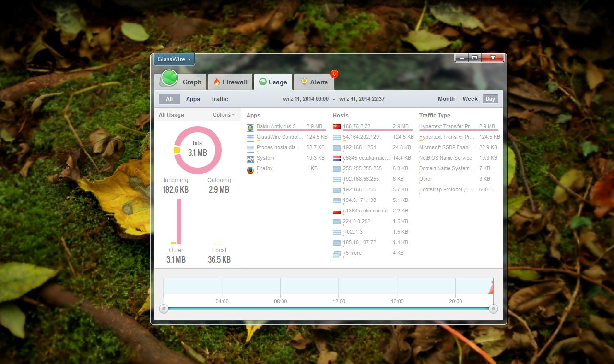Select Microsoft SSDP traffic type
The width and height of the screenshot is (614, 364).
click(459, 148)
